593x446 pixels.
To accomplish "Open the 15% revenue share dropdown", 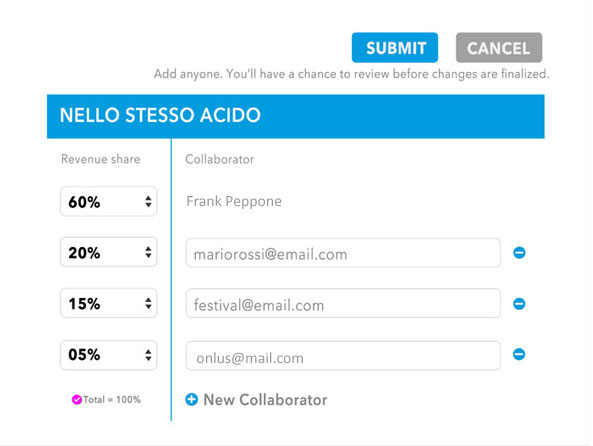I will 109,303.
